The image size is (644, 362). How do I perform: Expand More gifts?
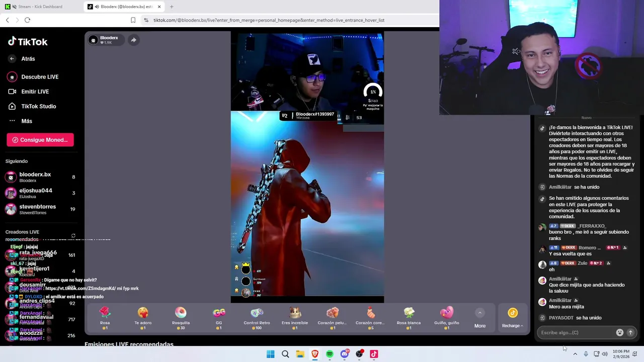pyautogui.click(x=480, y=319)
